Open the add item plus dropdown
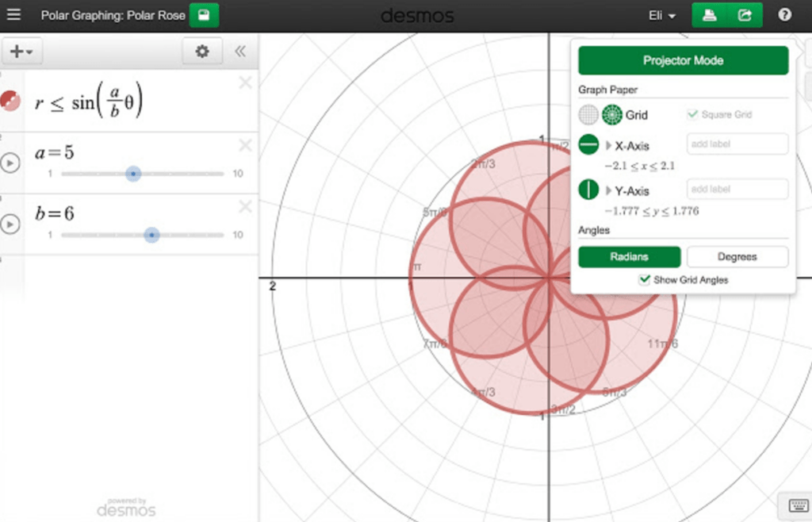This screenshot has height=522, width=812. click(x=21, y=52)
